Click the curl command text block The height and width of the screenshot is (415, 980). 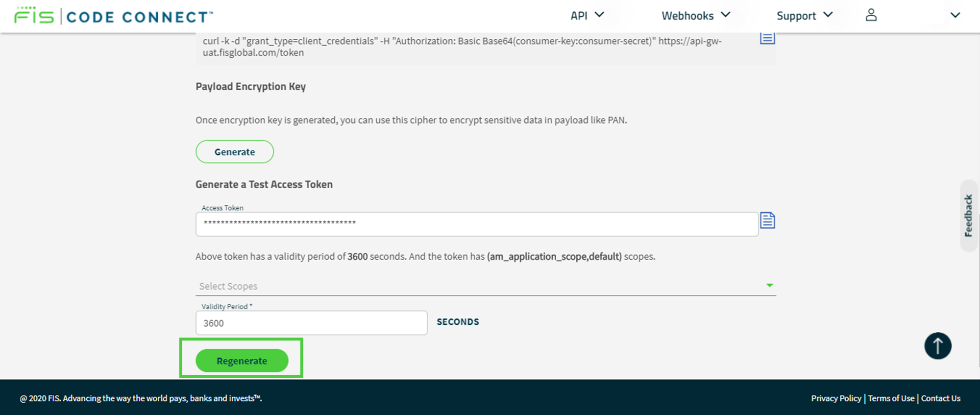461,47
